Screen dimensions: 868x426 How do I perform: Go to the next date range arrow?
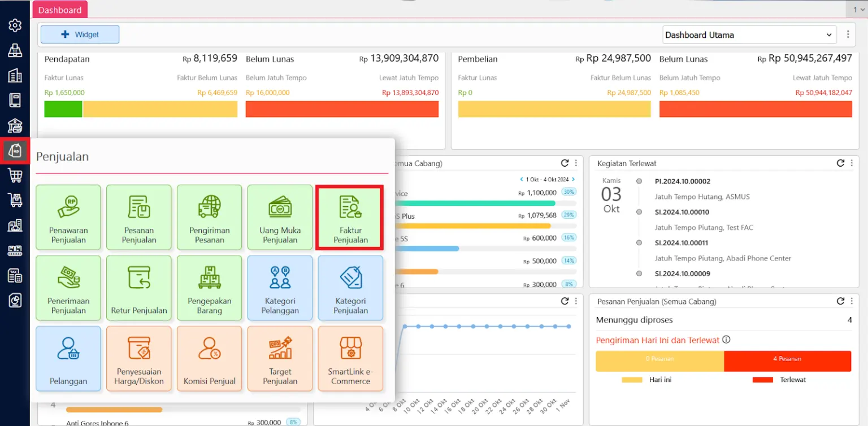click(x=573, y=180)
